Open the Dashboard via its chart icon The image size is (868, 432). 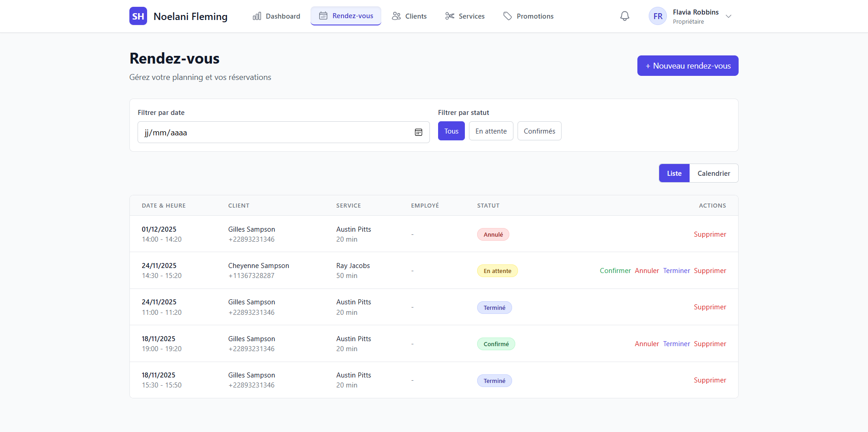257,16
